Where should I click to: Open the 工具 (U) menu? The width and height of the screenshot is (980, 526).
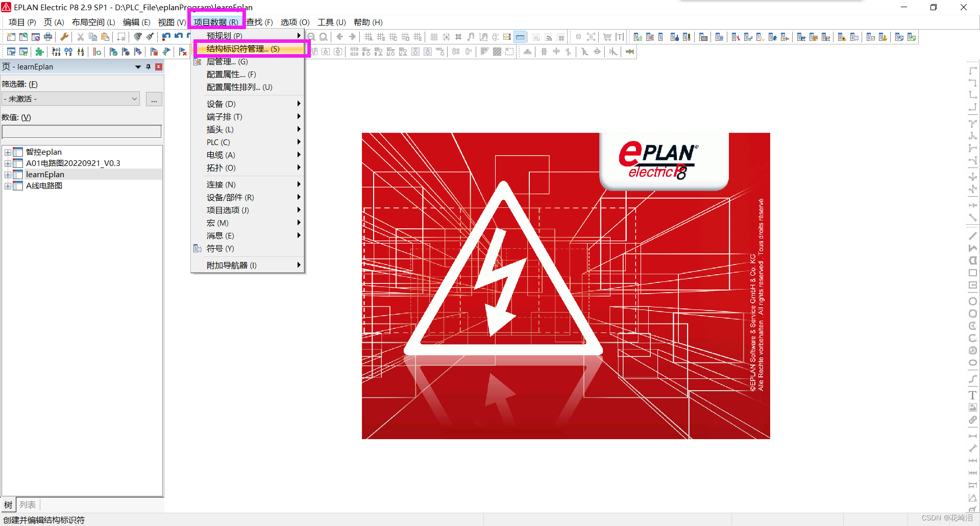pyautogui.click(x=332, y=22)
